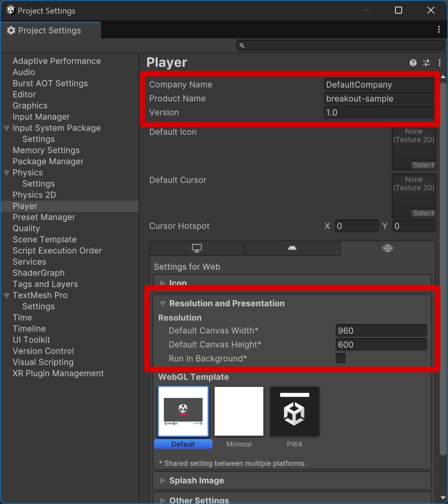Collapse the TextMesh Pro tree arrow
The height and width of the screenshot is (504, 448).
pos(7,296)
